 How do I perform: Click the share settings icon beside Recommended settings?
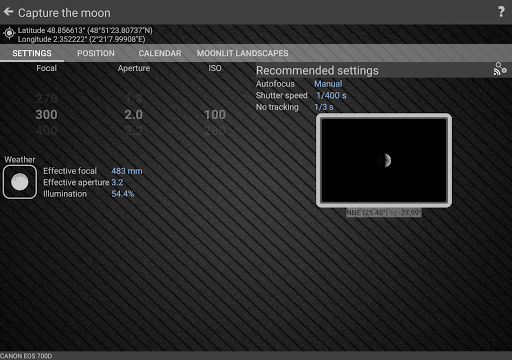pos(500,69)
